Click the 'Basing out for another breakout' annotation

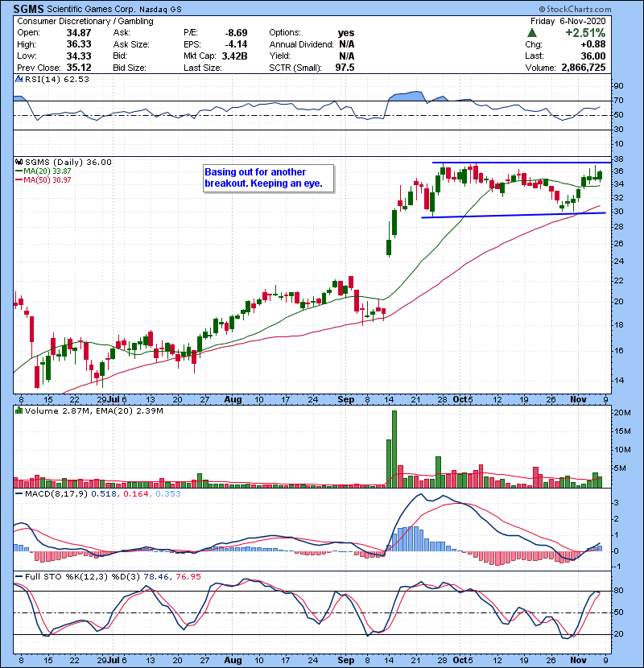(x=267, y=178)
